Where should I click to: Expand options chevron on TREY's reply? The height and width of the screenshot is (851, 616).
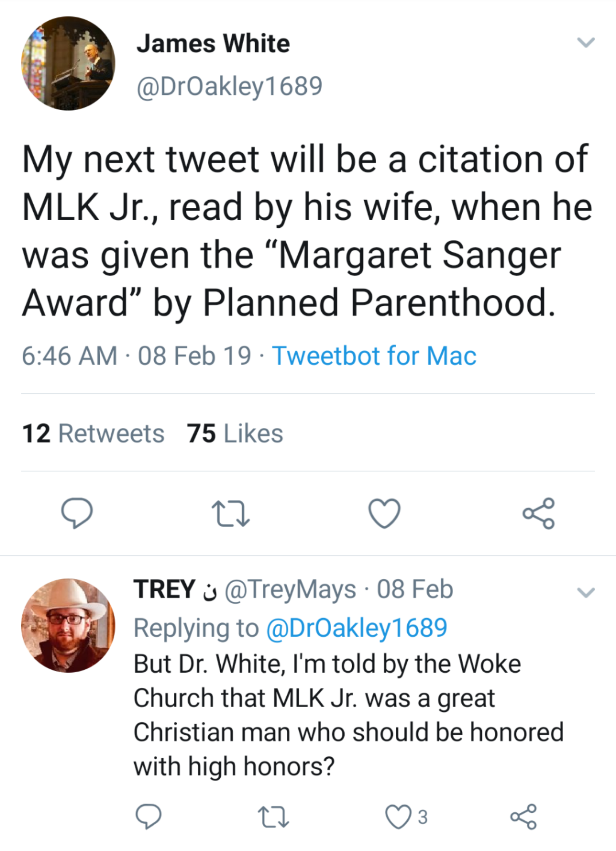pos(586,593)
